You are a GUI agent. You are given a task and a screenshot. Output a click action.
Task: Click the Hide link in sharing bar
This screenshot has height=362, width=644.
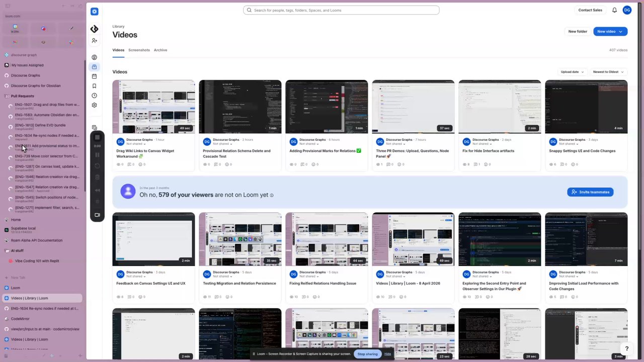(387, 354)
